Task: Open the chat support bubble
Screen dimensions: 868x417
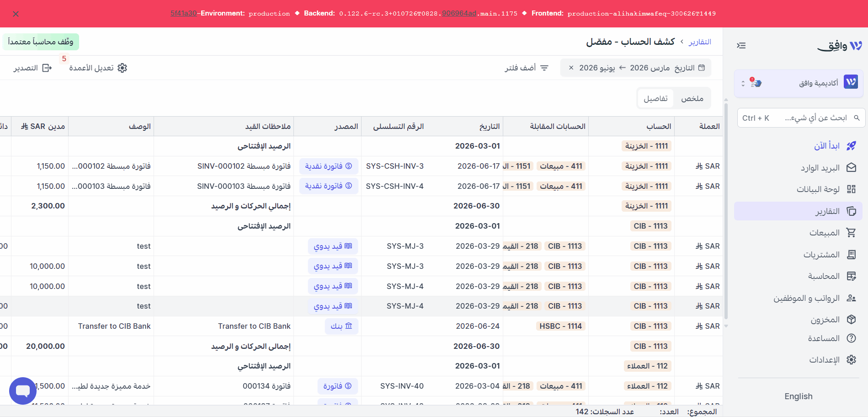Action: click(23, 390)
